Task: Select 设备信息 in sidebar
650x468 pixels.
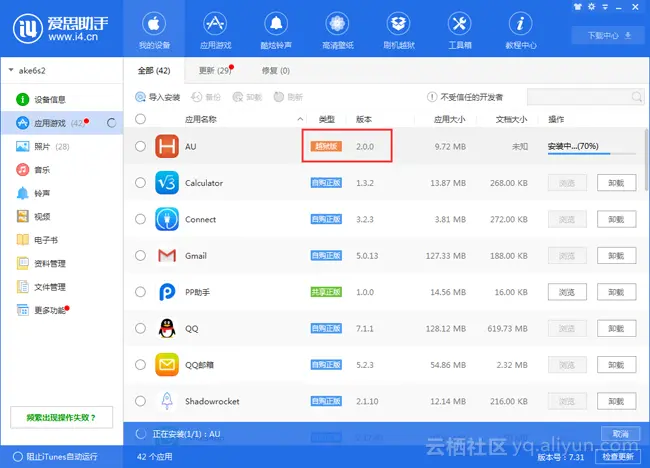Action: [x=62, y=99]
